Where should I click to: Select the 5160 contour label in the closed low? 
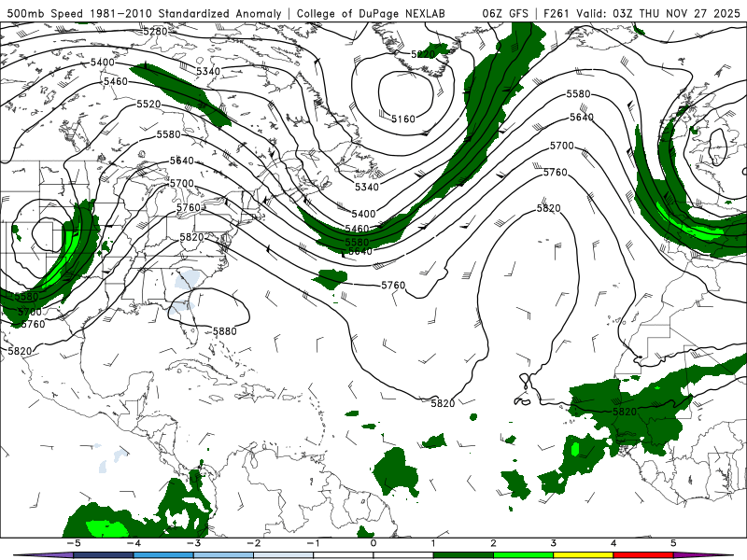pos(403,119)
